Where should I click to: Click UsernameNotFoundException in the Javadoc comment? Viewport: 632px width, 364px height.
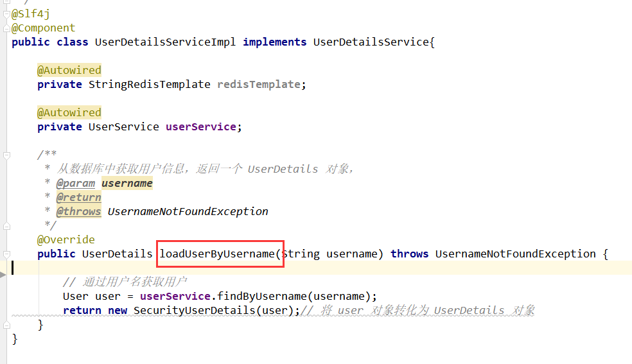tap(188, 211)
